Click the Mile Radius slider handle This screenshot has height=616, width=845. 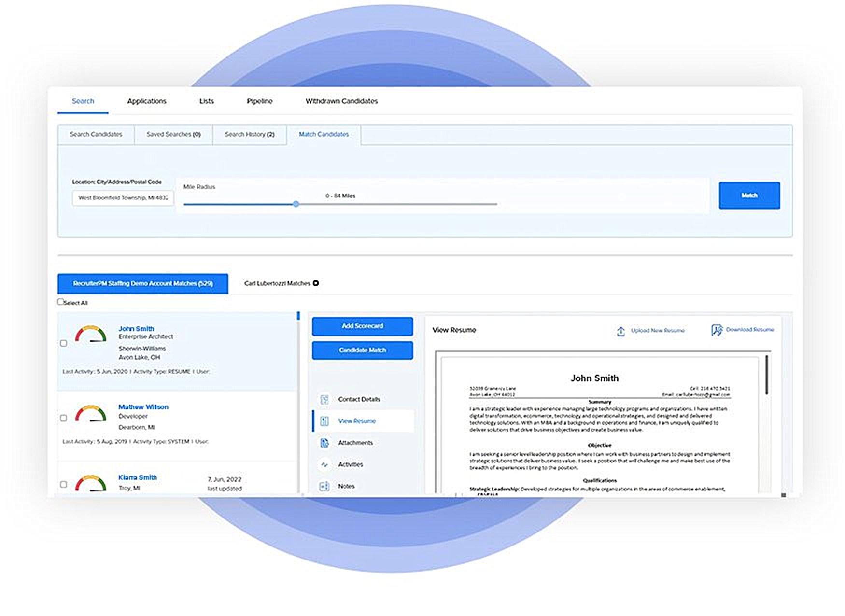click(296, 204)
